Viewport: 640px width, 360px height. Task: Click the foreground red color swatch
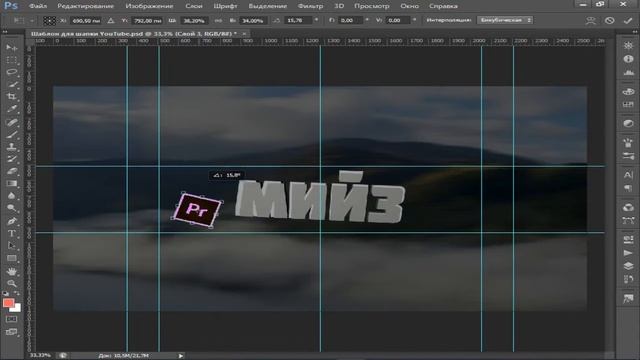(8, 303)
